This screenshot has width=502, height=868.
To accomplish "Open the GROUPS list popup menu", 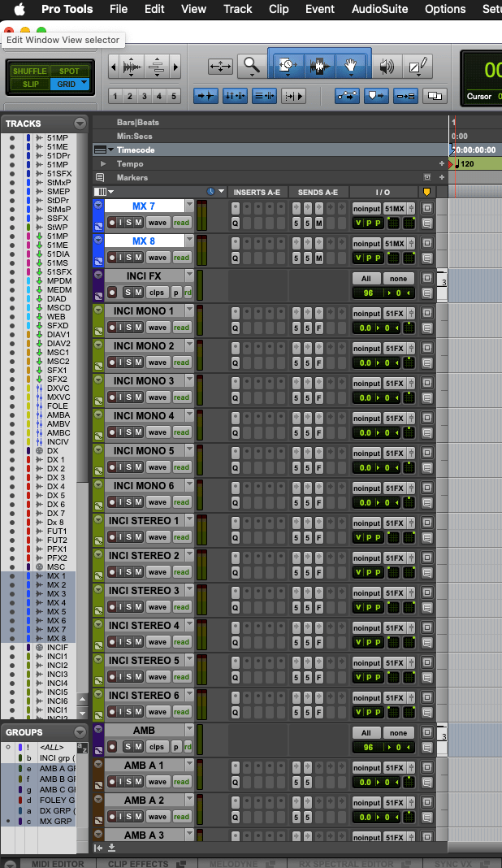I will click(x=80, y=732).
